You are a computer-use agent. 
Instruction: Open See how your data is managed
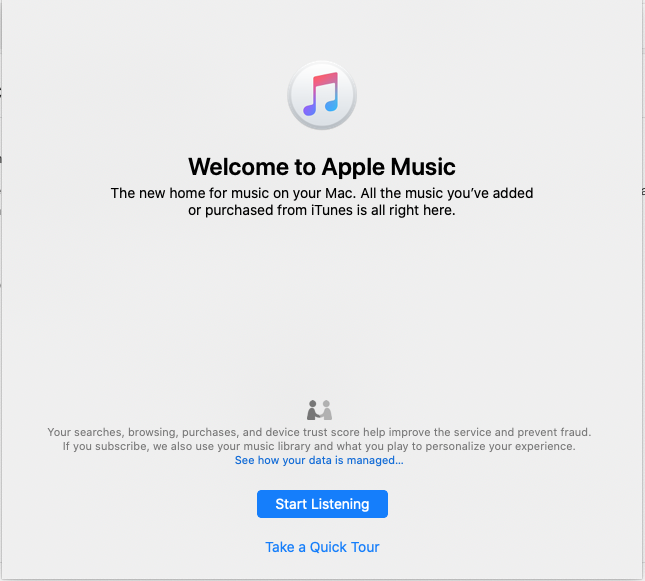(319, 460)
